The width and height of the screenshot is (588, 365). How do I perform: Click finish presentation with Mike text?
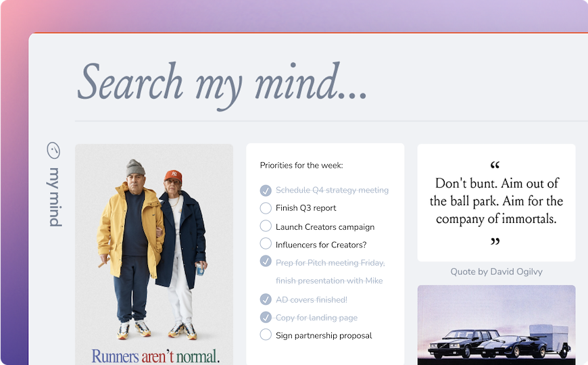point(329,281)
